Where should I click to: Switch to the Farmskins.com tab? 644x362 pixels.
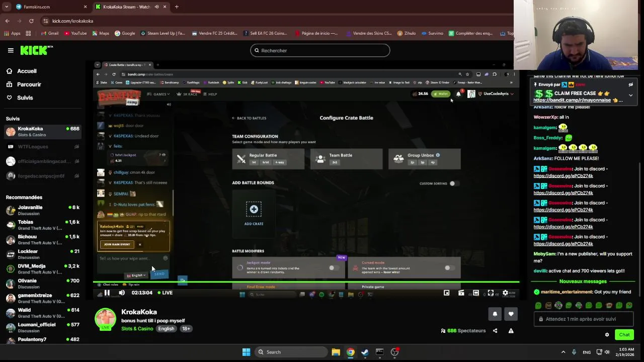click(x=51, y=7)
